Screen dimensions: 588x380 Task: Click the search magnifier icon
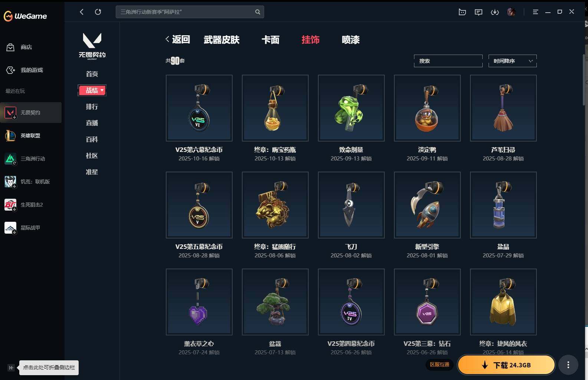pos(257,12)
